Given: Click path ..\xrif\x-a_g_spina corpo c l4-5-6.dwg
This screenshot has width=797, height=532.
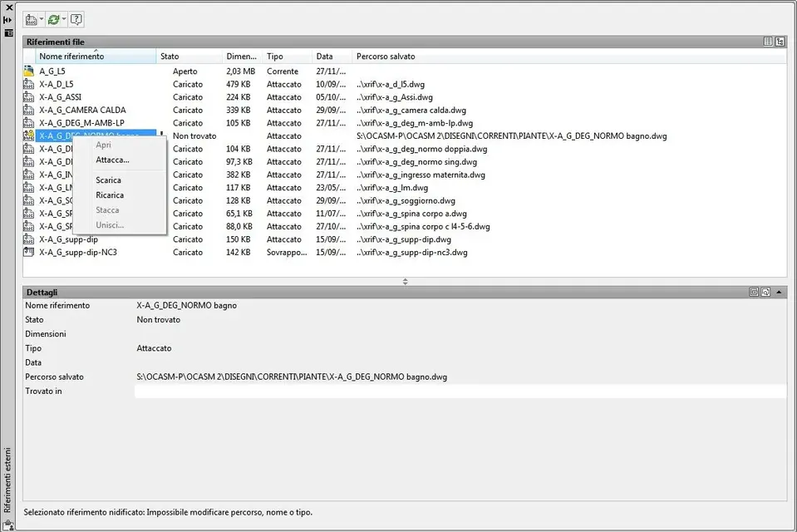Looking at the screenshot, I should [x=423, y=226].
